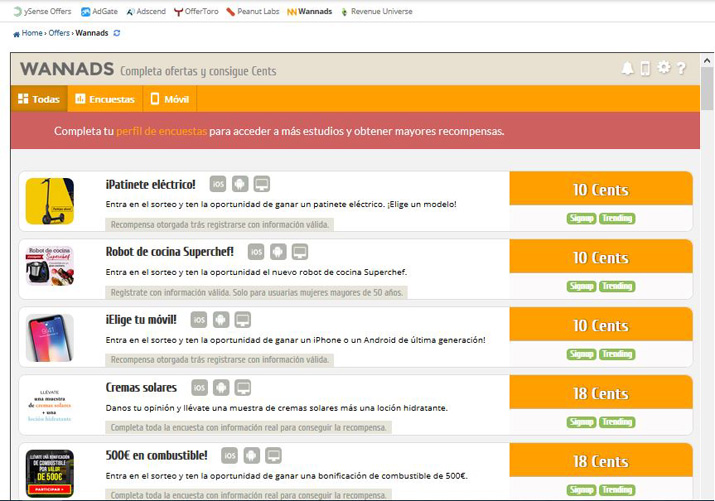715x501 pixels.
Task: Switch to the Encuestas tab
Action: pos(105,99)
